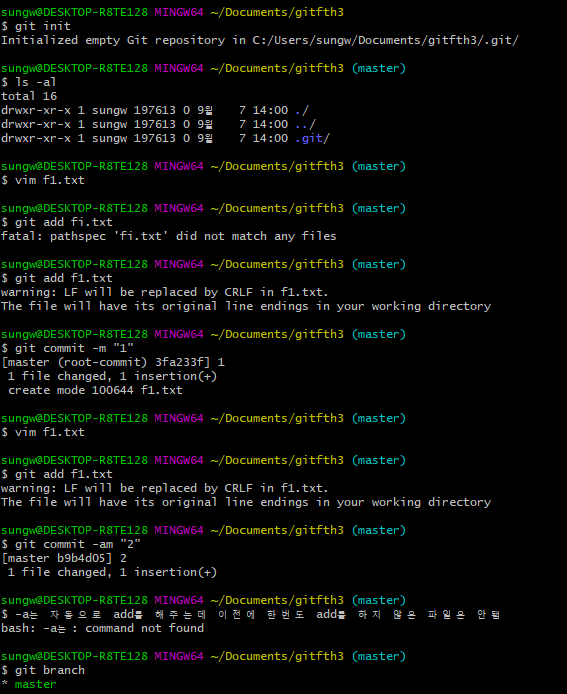Click the commit hash 3fa233f
567x694 pixels.
(x=181, y=362)
